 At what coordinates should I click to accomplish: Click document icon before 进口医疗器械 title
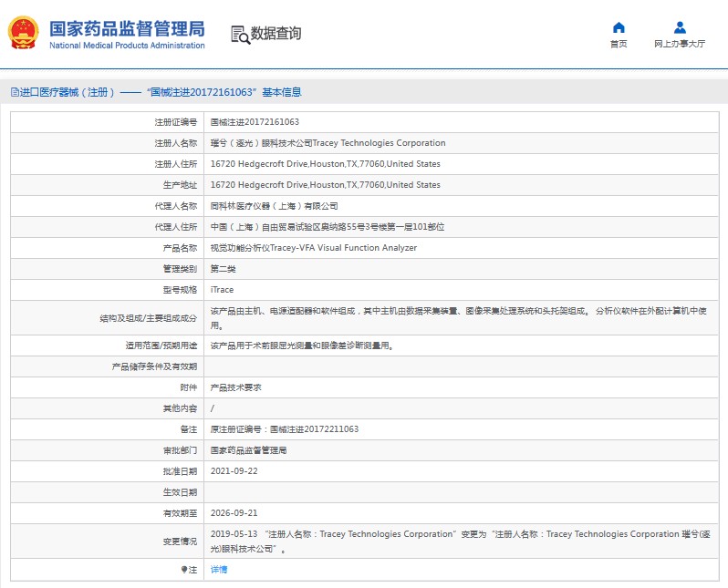tap(15, 92)
